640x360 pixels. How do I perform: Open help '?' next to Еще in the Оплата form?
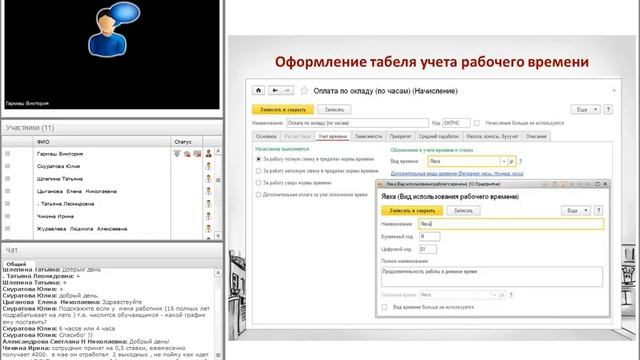(x=608, y=109)
